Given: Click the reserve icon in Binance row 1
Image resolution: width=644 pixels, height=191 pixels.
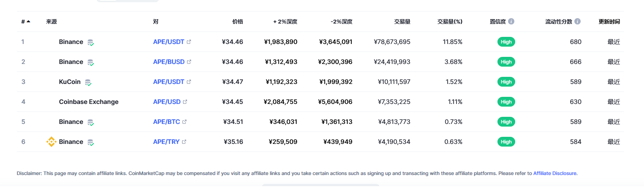Looking at the screenshot, I should (91, 42).
